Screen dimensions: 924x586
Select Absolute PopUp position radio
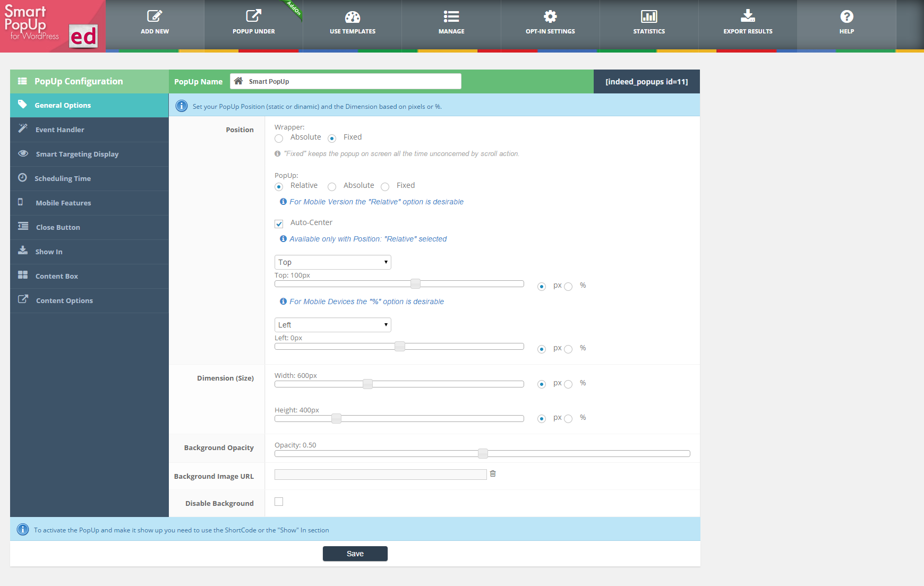tap(332, 187)
